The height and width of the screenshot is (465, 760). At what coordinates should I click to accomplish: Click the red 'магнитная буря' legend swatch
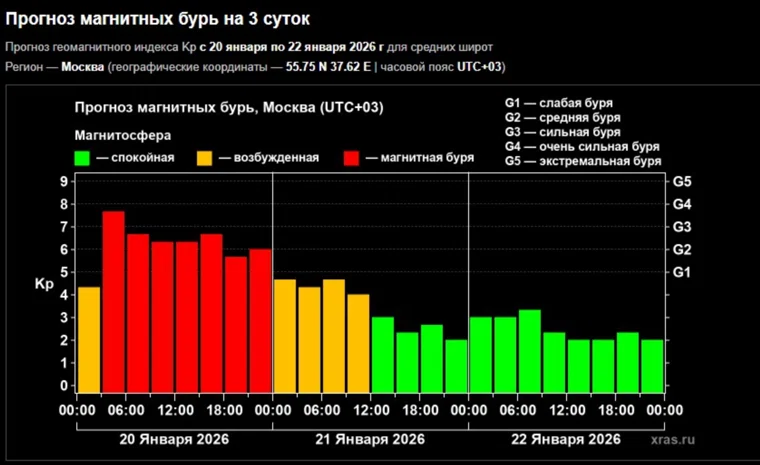coord(351,157)
